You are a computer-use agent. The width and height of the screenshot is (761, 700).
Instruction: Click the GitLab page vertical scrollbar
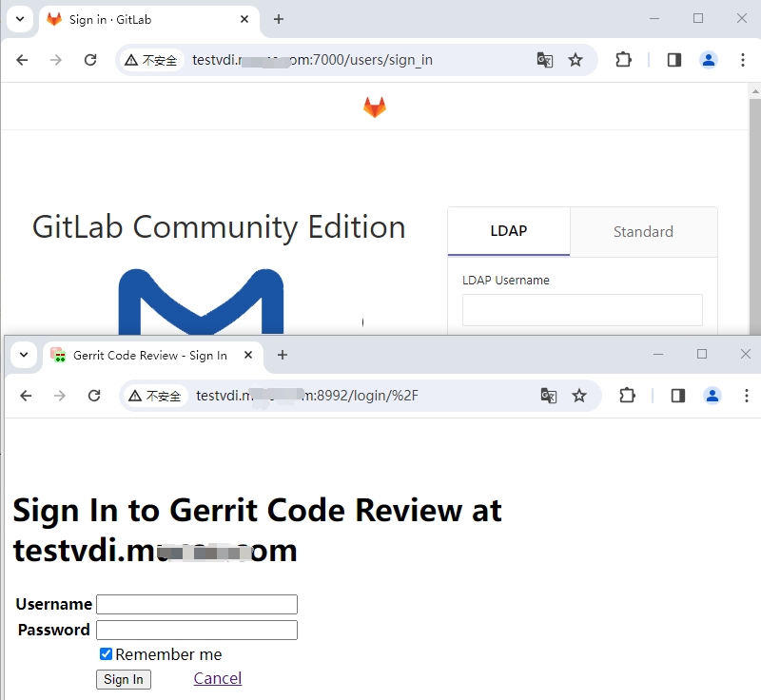click(x=754, y=209)
